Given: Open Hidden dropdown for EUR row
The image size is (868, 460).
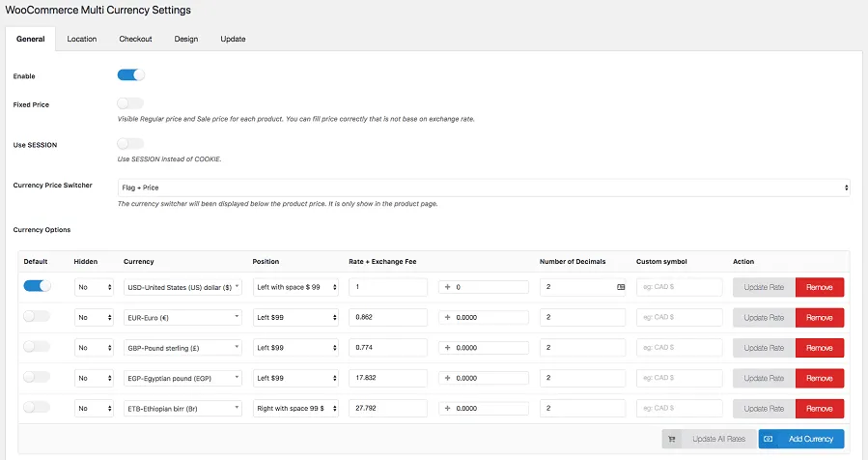Looking at the screenshot, I should point(94,318).
